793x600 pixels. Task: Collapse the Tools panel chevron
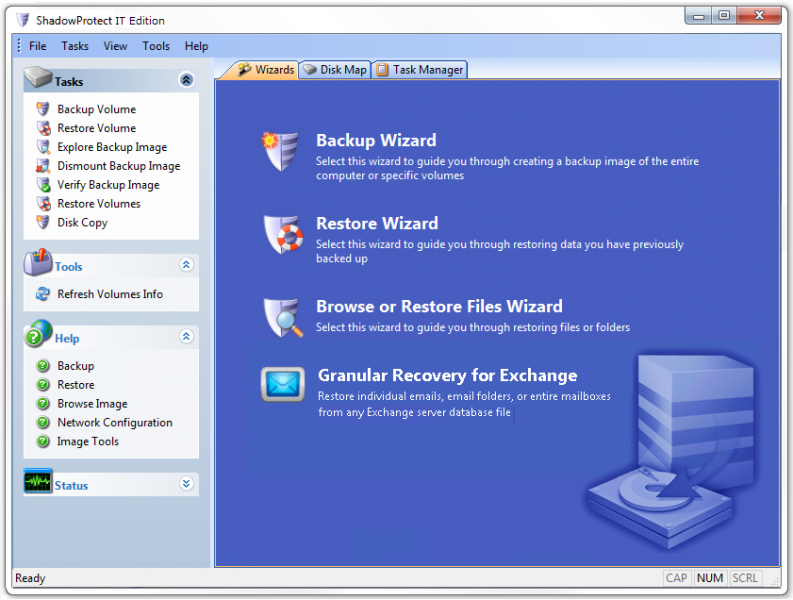pyautogui.click(x=187, y=265)
